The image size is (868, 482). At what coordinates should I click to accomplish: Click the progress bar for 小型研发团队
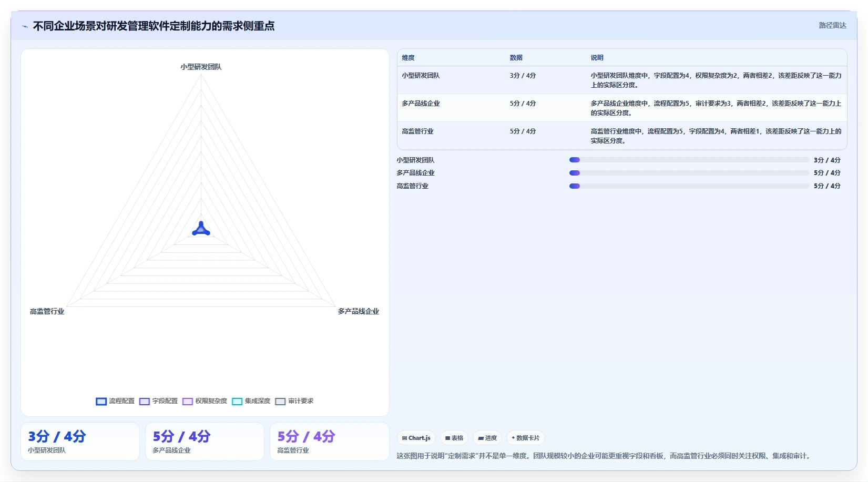pos(689,160)
